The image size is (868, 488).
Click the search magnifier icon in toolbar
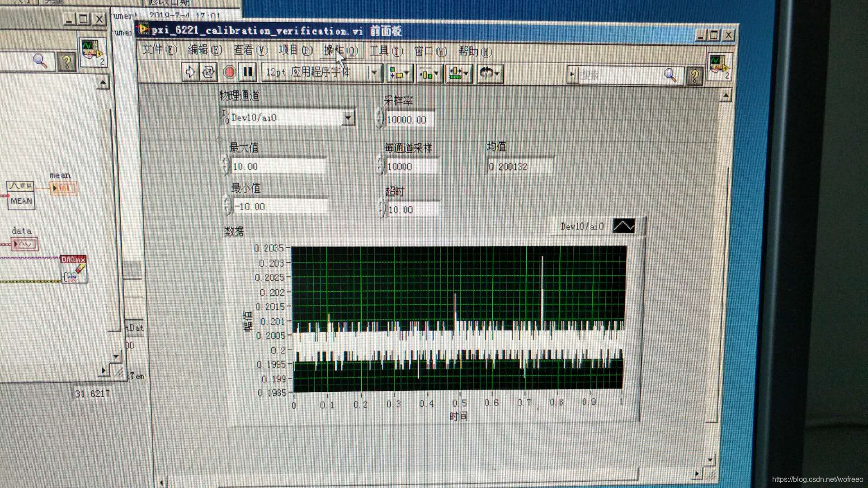(x=670, y=75)
